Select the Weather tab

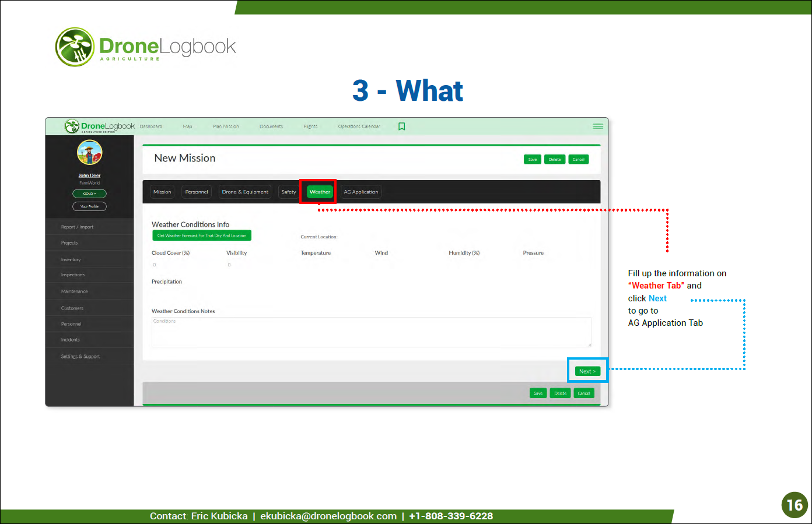320,192
